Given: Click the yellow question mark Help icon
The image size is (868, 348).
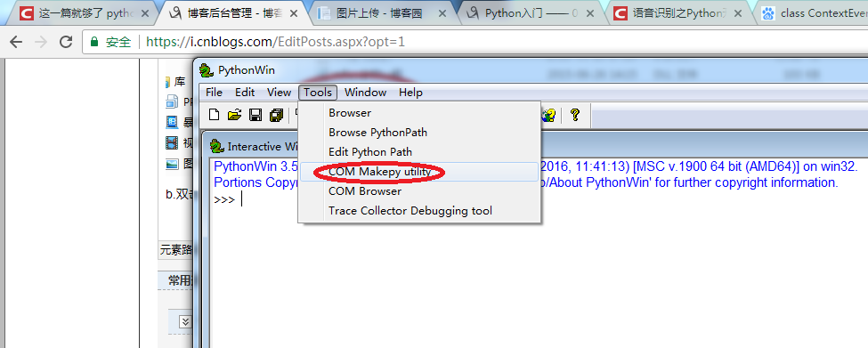Looking at the screenshot, I should tap(574, 115).
